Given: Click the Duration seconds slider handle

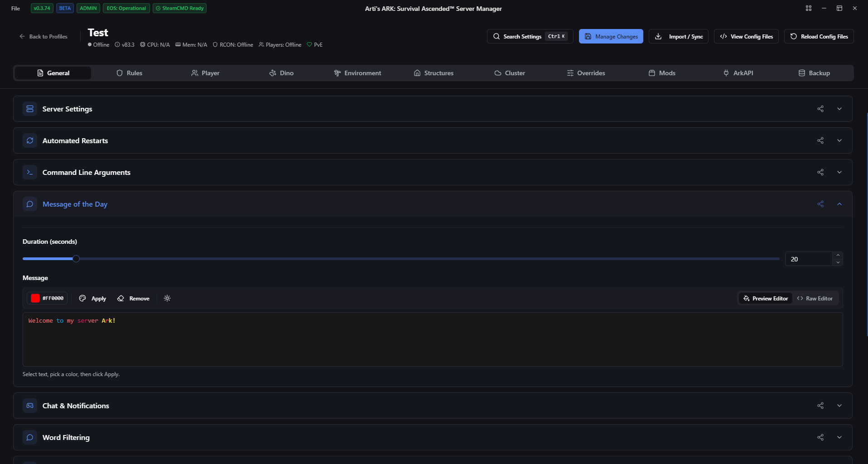Looking at the screenshot, I should tap(76, 259).
